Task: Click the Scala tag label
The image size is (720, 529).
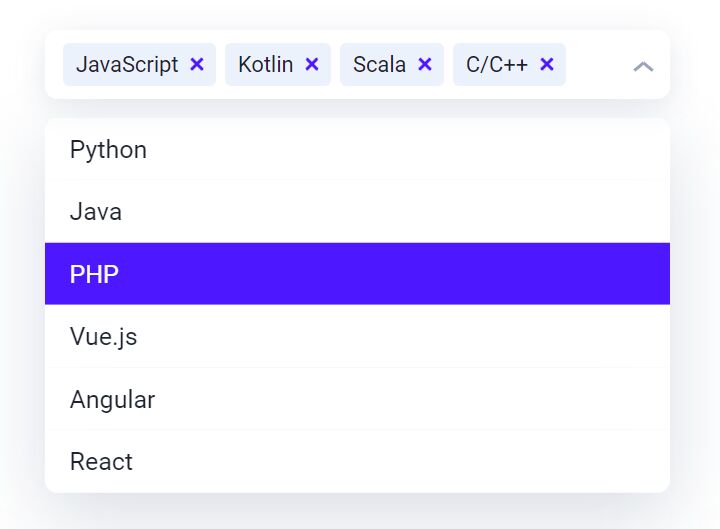Action: (379, 64)
